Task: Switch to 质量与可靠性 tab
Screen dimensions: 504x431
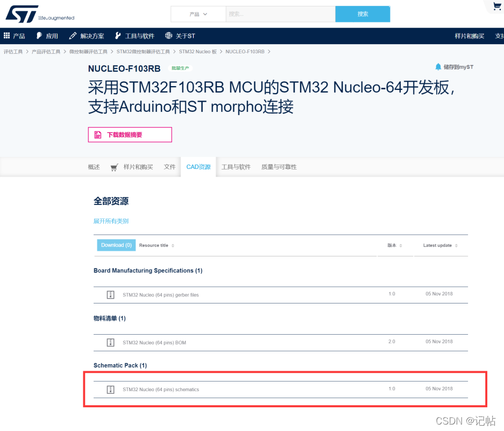Action: coord(279,167)
